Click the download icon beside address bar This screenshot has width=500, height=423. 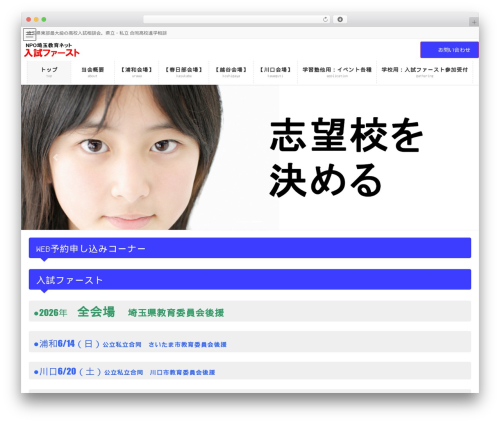(x=340, y=20)
